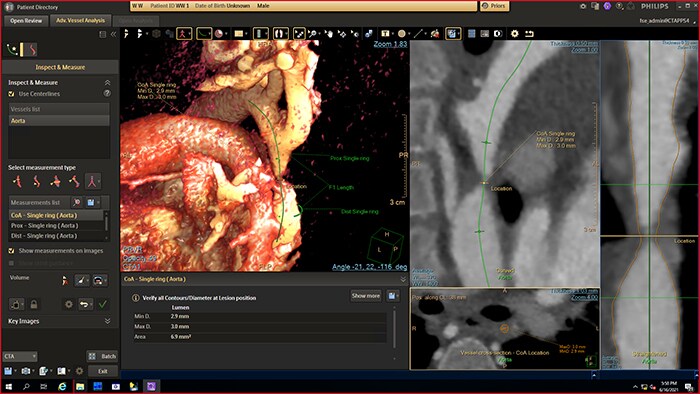700x394 pixels.
Task: Open Internet Explorer from taskbar
Action: (62, 386)
